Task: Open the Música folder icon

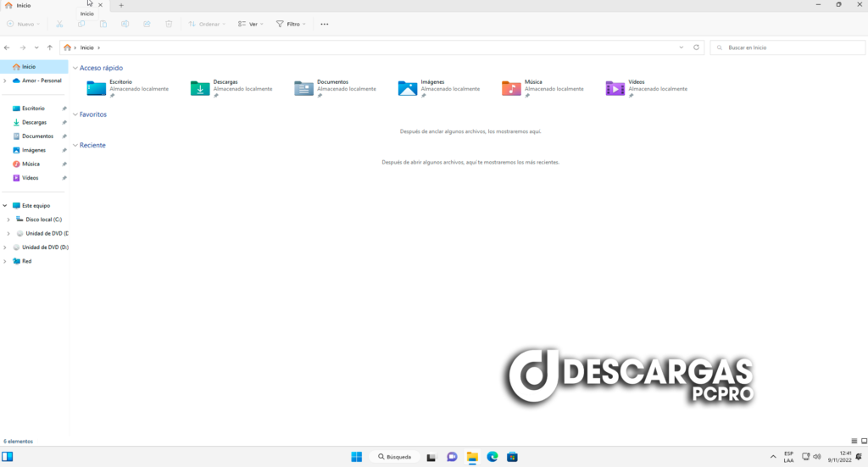Action: [511, 88]
